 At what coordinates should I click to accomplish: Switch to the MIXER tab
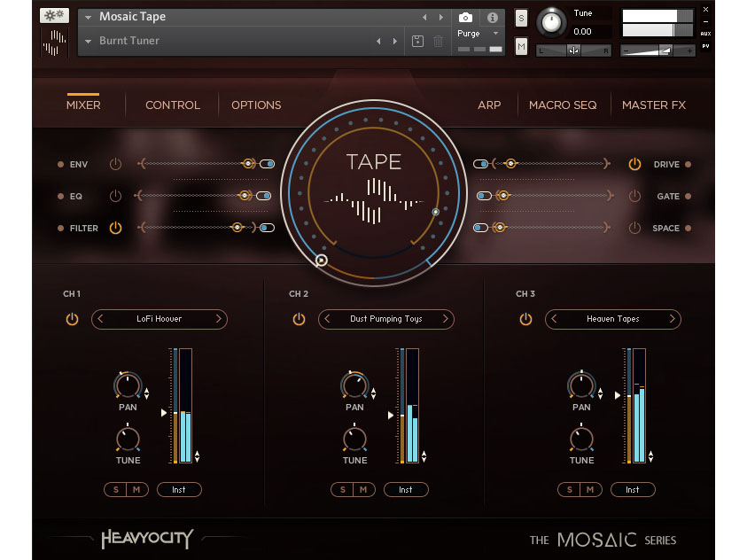click(83, 105)
